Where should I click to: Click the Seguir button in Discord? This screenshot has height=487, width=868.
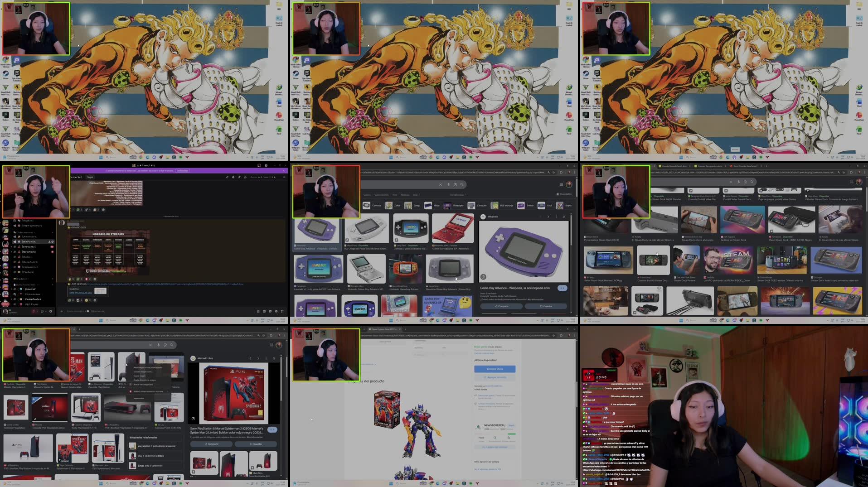pyautogui.click(x=90, y=177)
